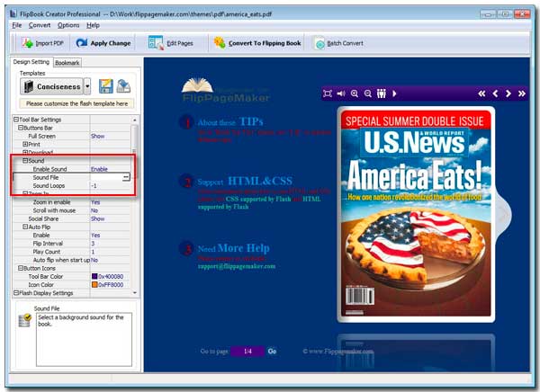Select the Sound File row label
The image size is (540, 392).
[x=46, y=177]
